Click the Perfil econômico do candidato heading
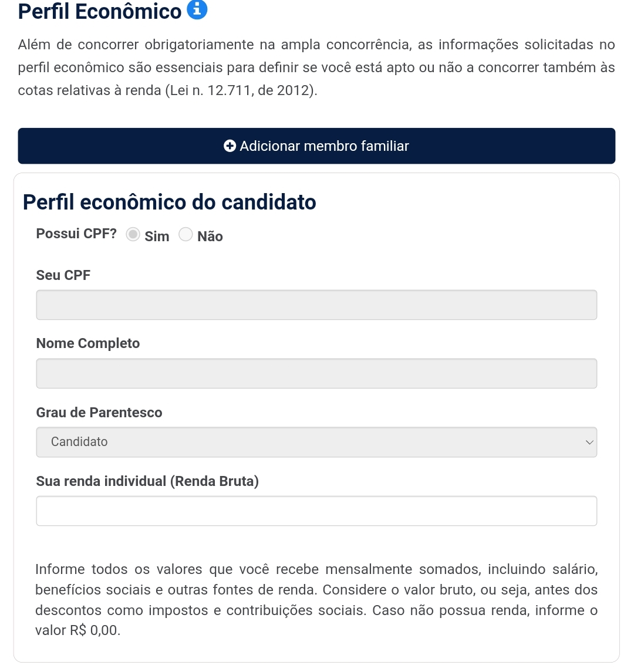Viewport: 634px width, 672px height. (170, 202)
